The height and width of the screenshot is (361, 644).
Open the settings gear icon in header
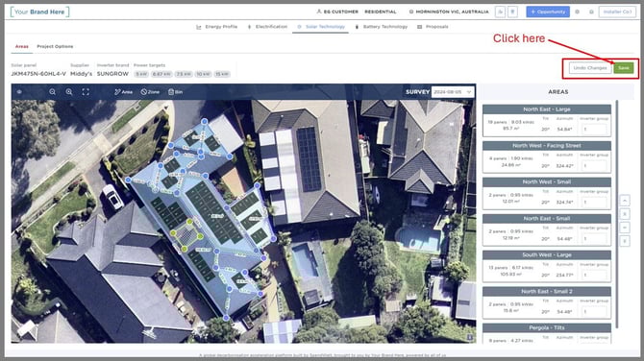point(577,12)
